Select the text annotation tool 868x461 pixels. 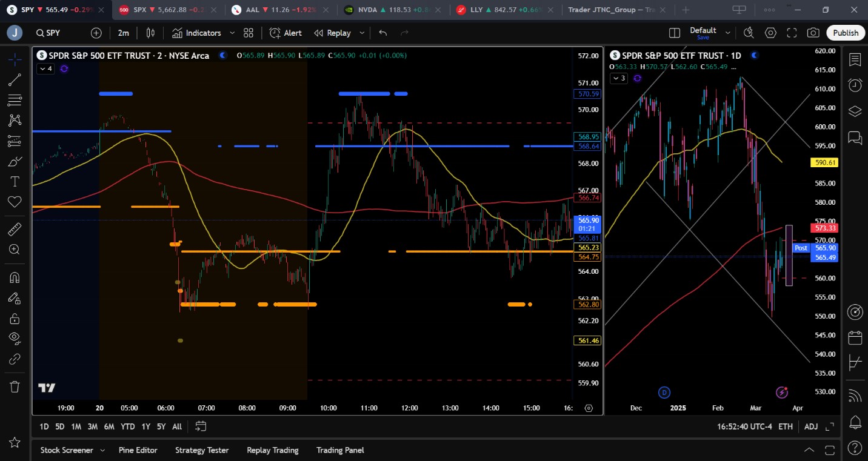tap(15, 182)
